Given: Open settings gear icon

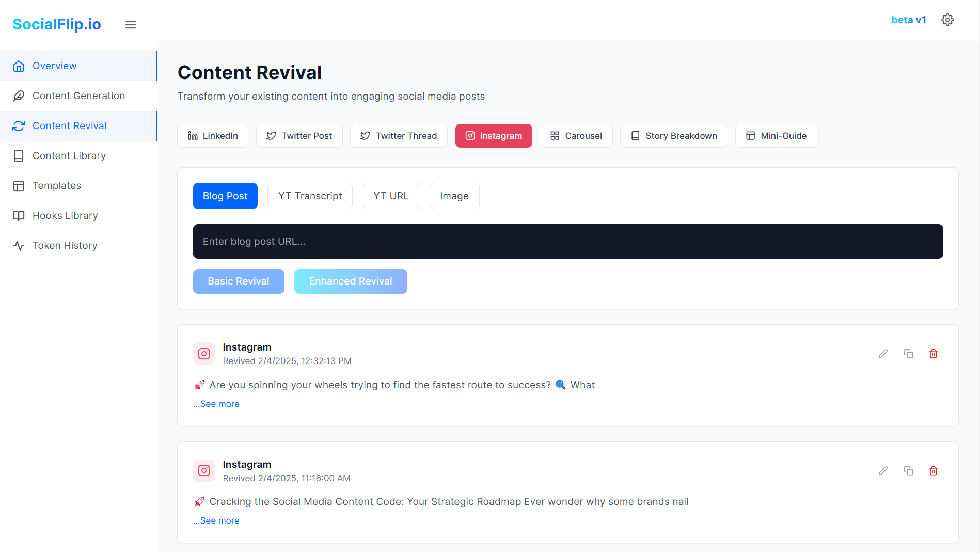Looking at the screenshot, I should (947, 20).
